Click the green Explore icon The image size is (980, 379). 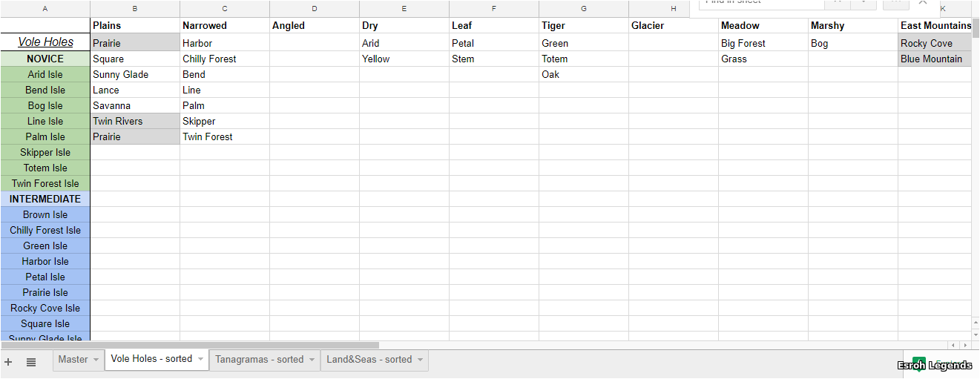918,364
